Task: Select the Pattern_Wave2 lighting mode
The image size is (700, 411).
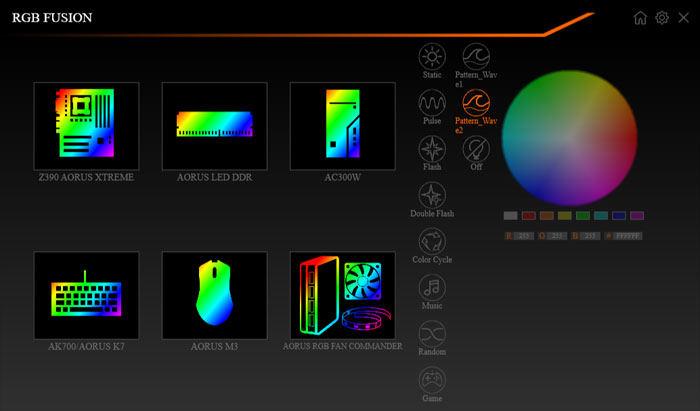Action: point(476,103)
